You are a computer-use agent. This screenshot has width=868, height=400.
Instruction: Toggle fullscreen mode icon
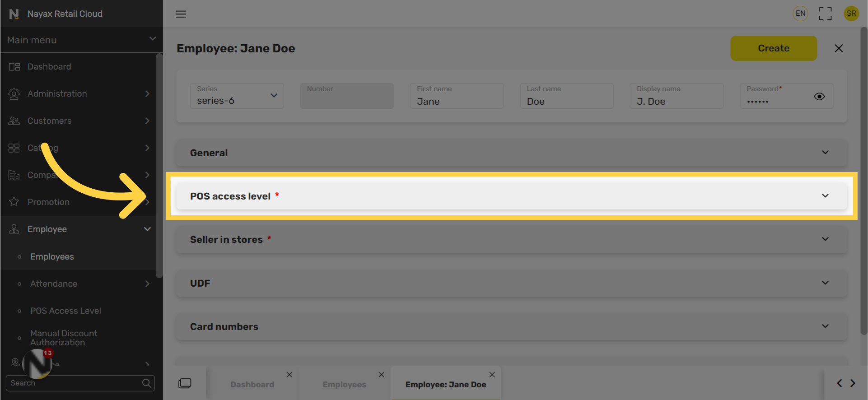coord(825,14)
